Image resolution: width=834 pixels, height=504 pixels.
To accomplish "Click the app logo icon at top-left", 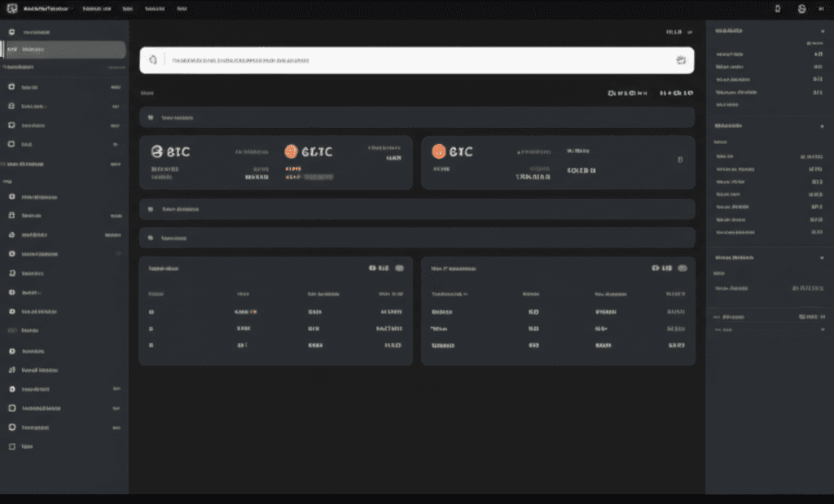I will 10,9.
